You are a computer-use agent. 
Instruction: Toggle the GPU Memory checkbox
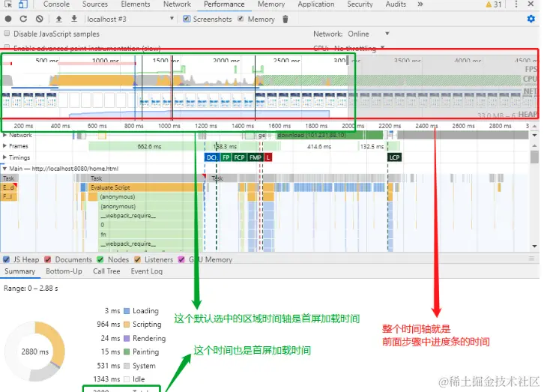[x=181, y=259]
